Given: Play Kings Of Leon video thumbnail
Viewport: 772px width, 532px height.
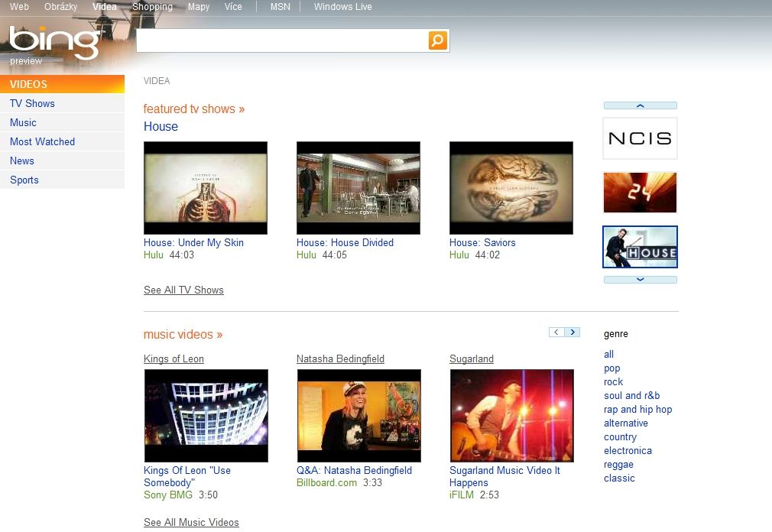Looking at the screenshot, I should tap(206, 416).
